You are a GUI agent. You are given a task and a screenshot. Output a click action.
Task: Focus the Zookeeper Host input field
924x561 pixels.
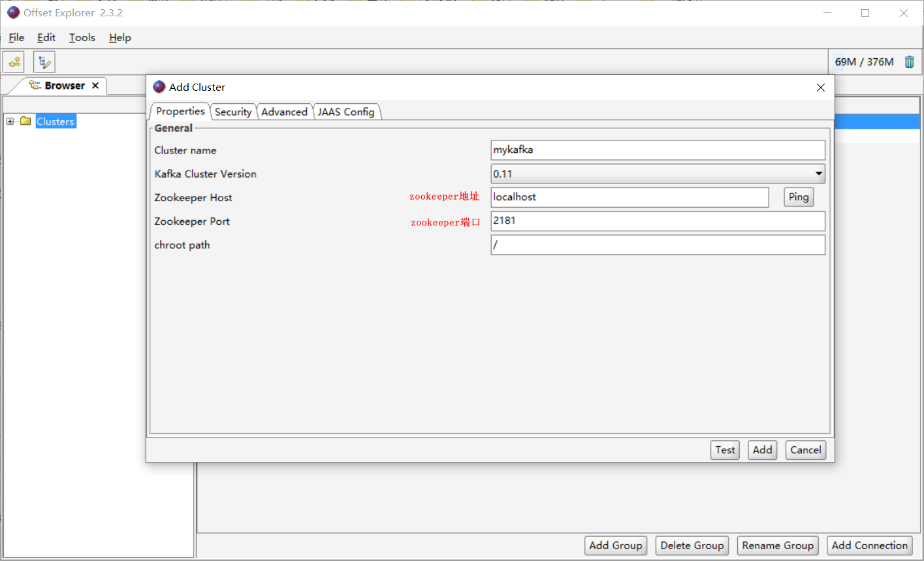coord(629,197)
